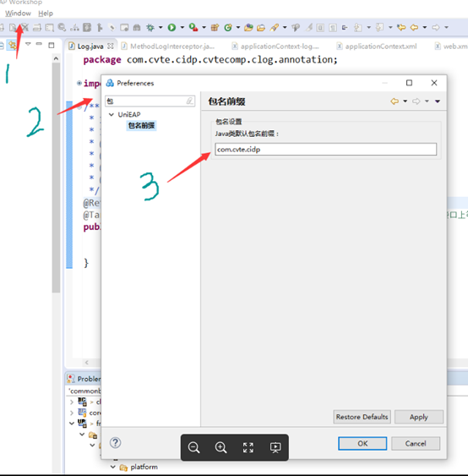Click the Preferences page Forward arrow
This screenshot has width=468, height=476.
(x=416, y=101)
